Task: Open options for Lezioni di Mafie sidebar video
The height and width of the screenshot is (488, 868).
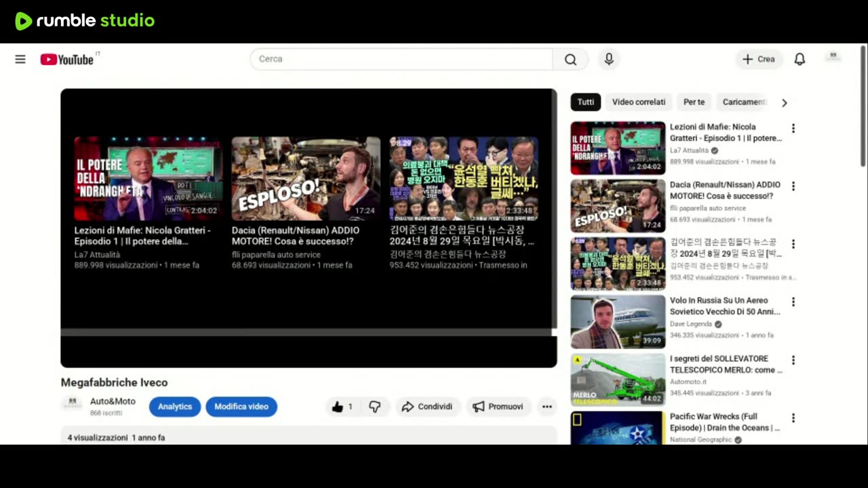Action: pyautogui.click(x=793, y=129)
